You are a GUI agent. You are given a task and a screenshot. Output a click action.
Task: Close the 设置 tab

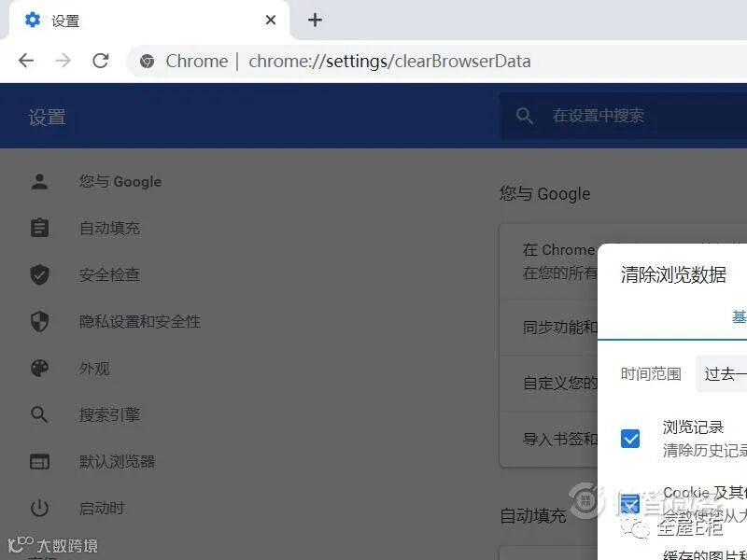click(271, 20)
